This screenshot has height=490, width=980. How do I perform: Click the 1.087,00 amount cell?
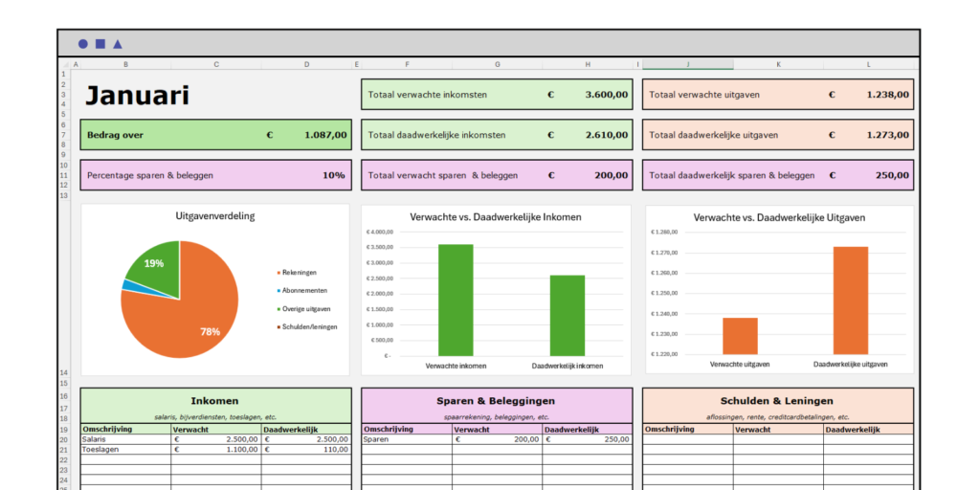click(325, 135)
